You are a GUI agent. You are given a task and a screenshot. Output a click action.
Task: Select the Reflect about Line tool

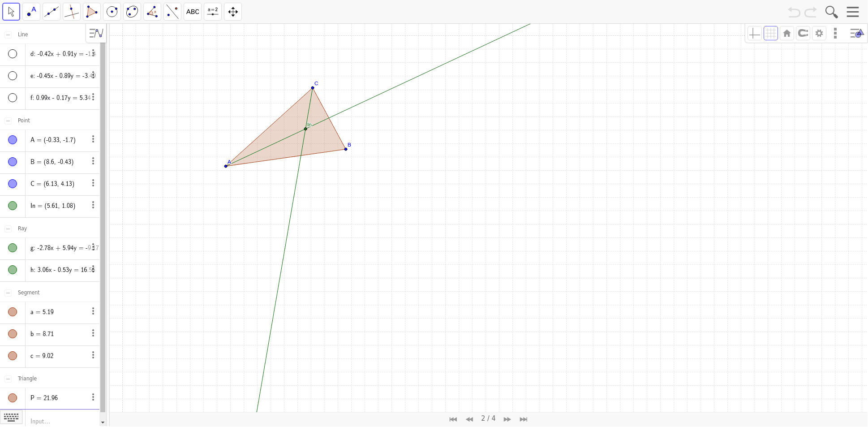coord(172,12)
